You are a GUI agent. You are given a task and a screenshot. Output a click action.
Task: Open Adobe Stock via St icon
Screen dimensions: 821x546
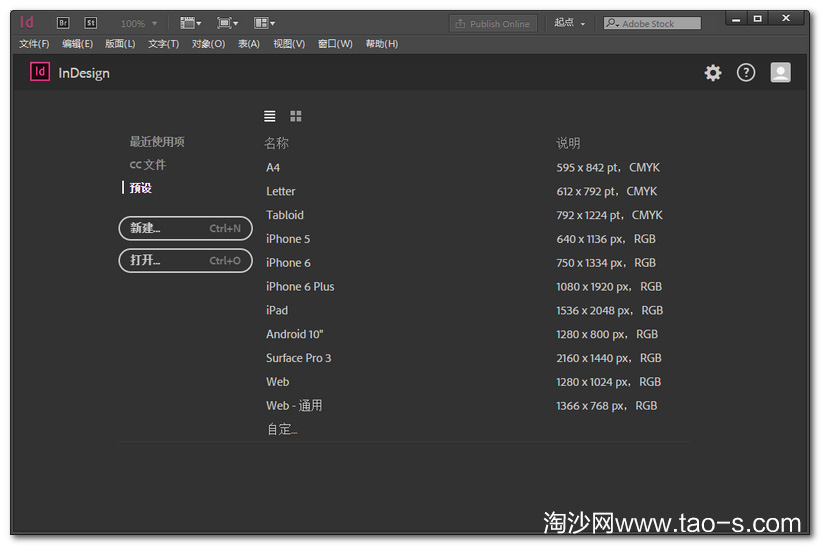click(91, 23)
